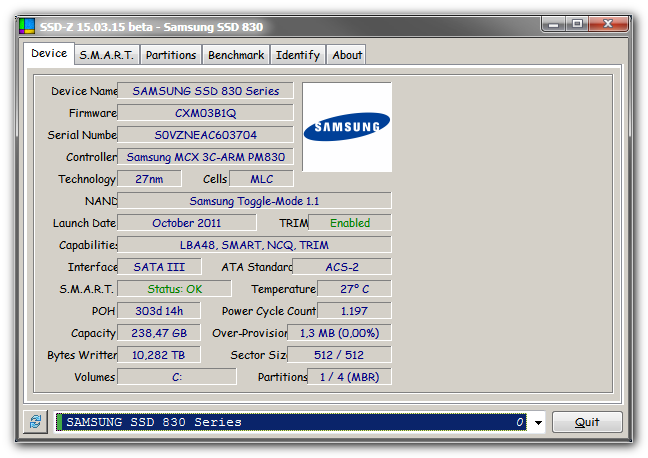Click power cycle count value 1.197
The image size is (648, 458).
click(x=354, y=311)
